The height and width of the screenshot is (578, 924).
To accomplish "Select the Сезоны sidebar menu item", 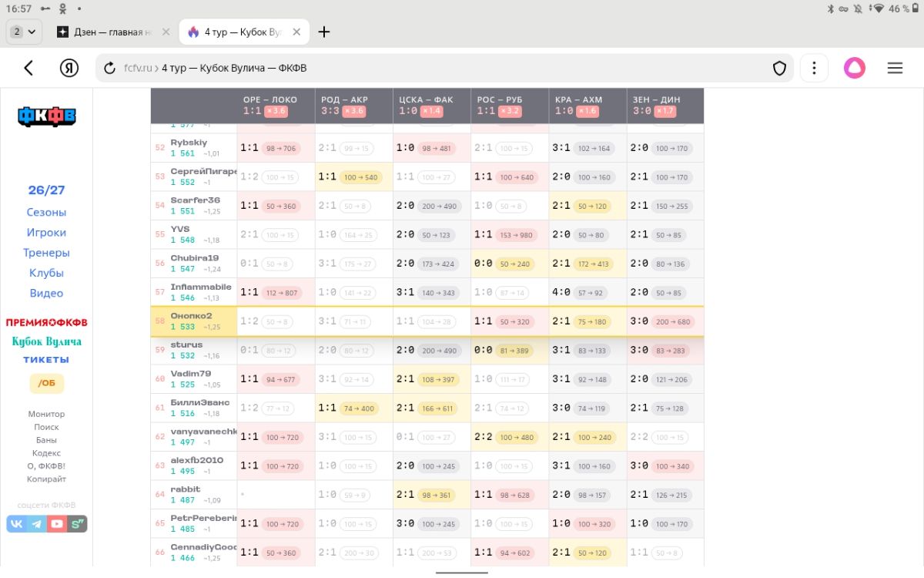I will click(x=46, y=212).
